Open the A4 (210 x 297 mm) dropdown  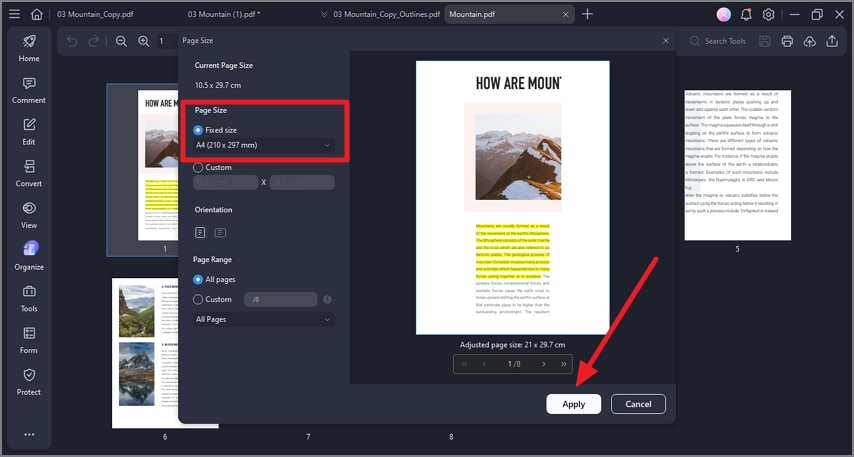click(x=264, y=145)
